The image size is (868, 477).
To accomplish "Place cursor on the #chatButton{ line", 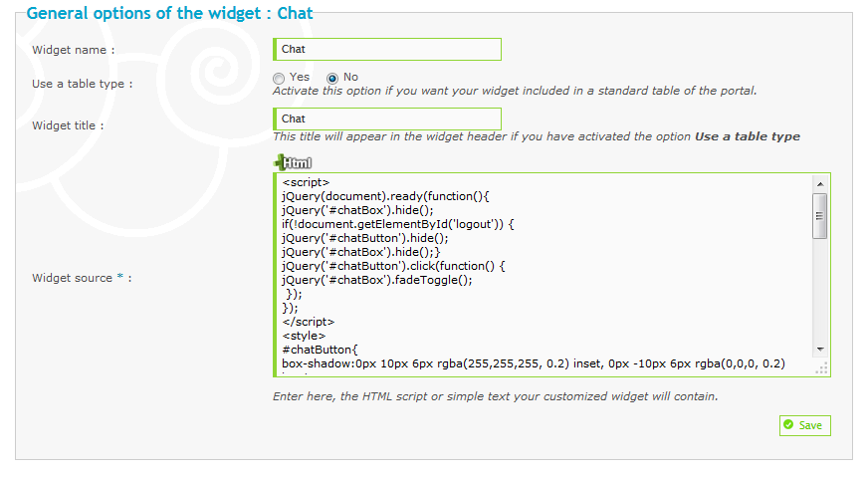I will [320, 350].
